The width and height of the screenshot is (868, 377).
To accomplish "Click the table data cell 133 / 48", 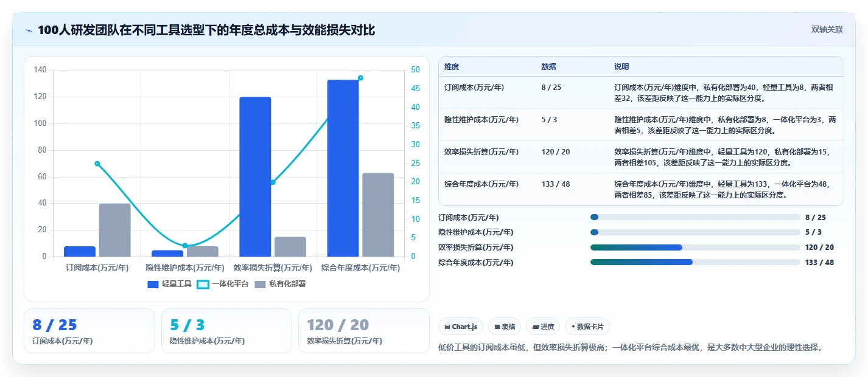I will tap(555, 184).
